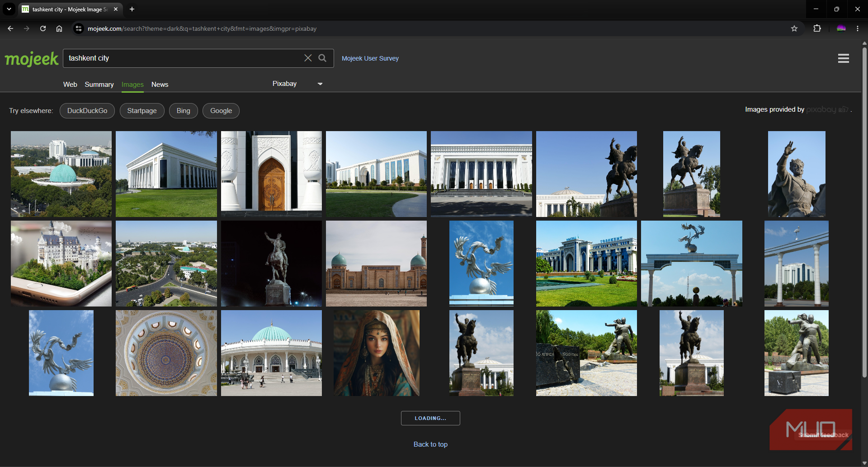Click the LOADING button

point(430,418)
